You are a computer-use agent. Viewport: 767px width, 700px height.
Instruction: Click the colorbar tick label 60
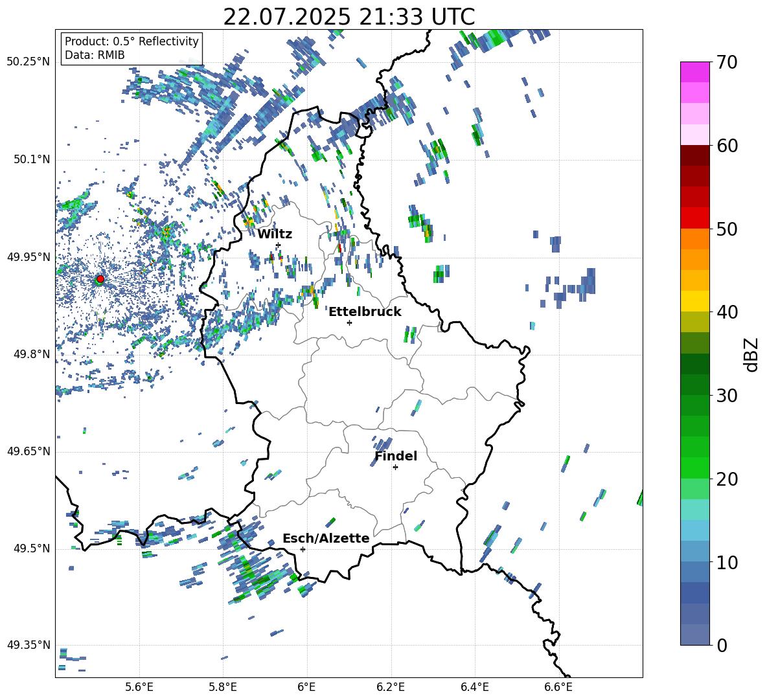click(x=726, y=146)
